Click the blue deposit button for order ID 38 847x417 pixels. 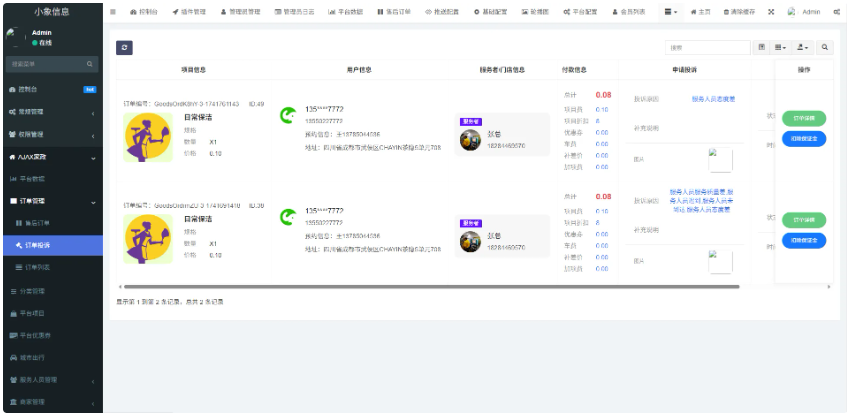click(804, 240)
